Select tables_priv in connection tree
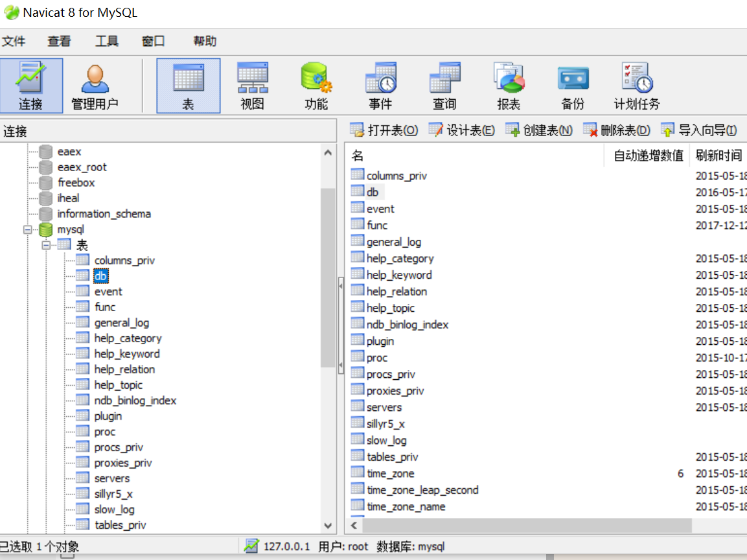 point(120,525)
